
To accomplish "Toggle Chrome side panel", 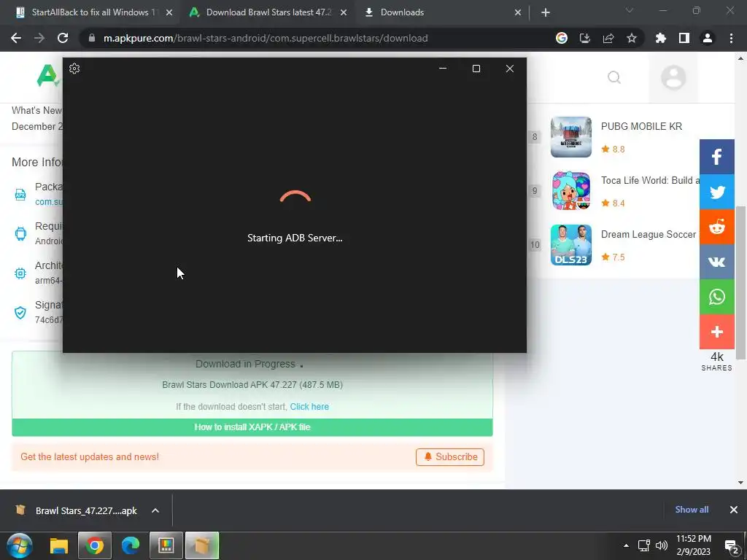I will (684, 38).
